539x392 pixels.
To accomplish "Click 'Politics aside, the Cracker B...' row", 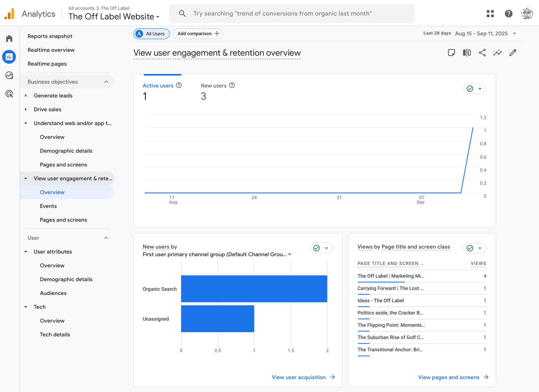I will tap(422, 313).
